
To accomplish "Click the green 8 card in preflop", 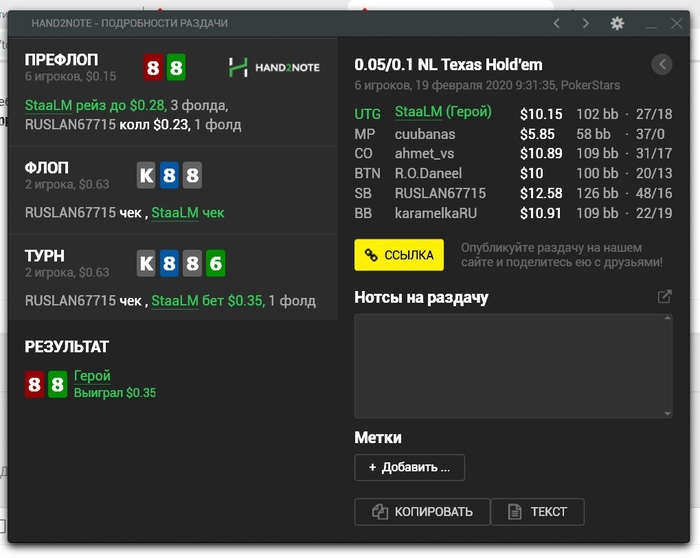I will (176, 67).
